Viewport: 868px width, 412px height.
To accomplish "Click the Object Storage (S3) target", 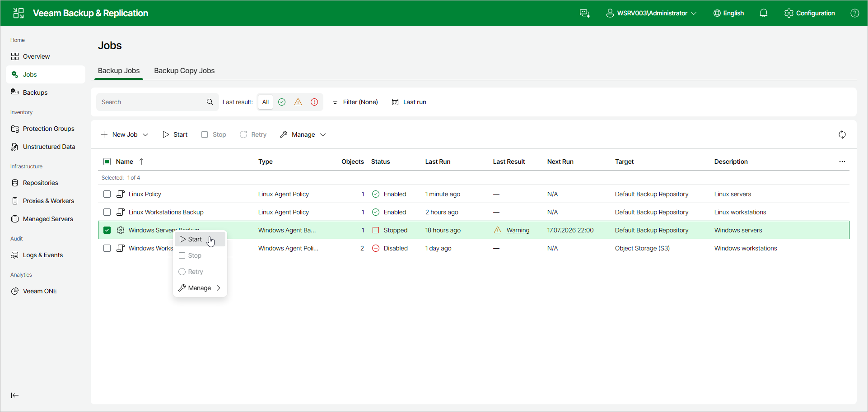I will pyautogui.click(x=642, y=248).
